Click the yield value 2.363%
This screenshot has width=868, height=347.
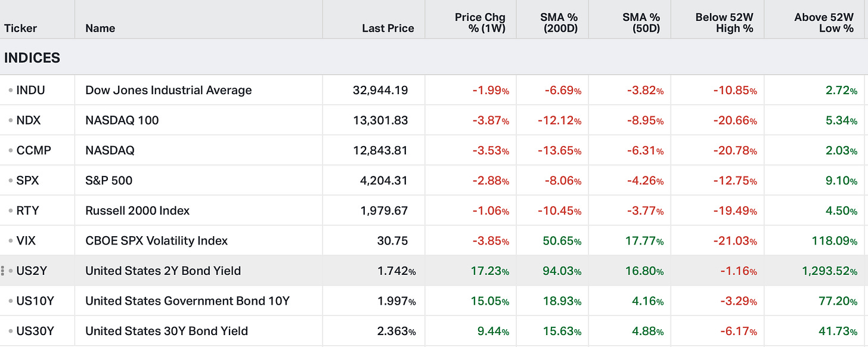(x=396, y=331)
